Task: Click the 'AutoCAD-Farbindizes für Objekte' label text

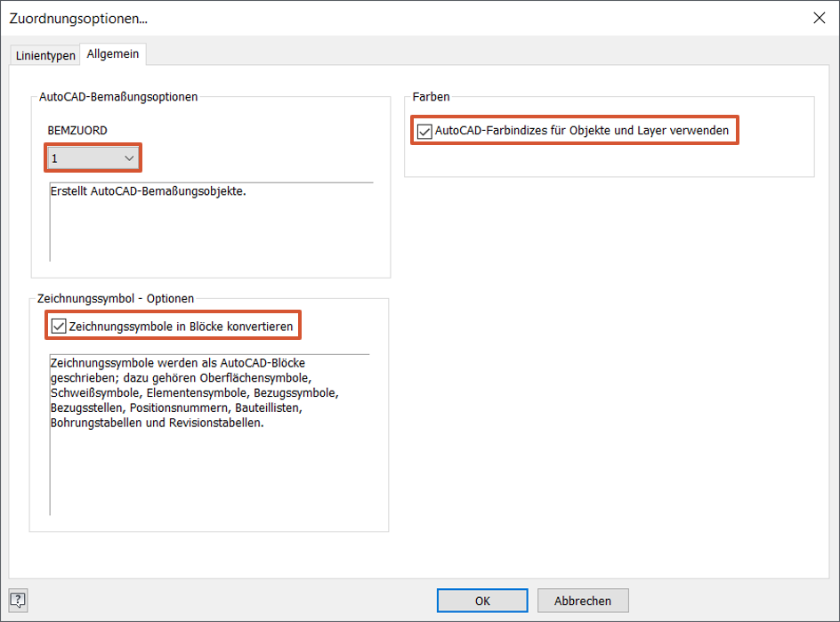Action: point(582,132)
